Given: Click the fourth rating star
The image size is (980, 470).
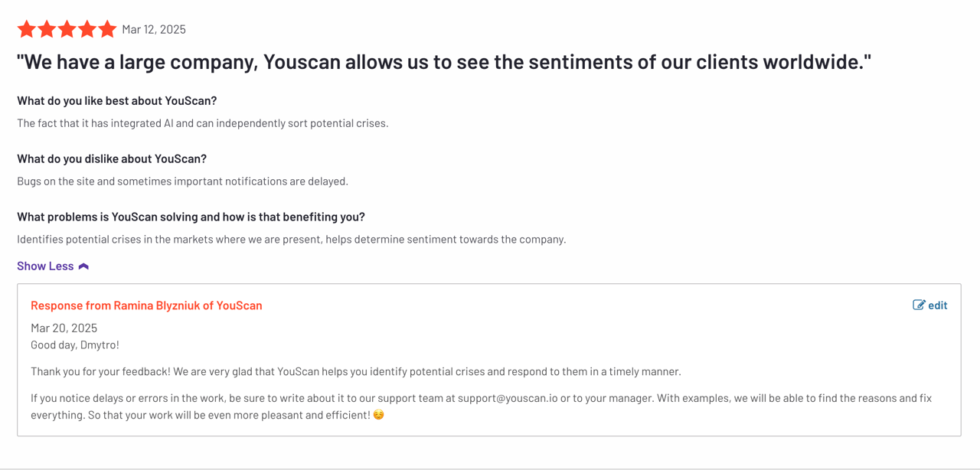Looking at the screenshot, I should pyautogui.click(x=87, y=29).
